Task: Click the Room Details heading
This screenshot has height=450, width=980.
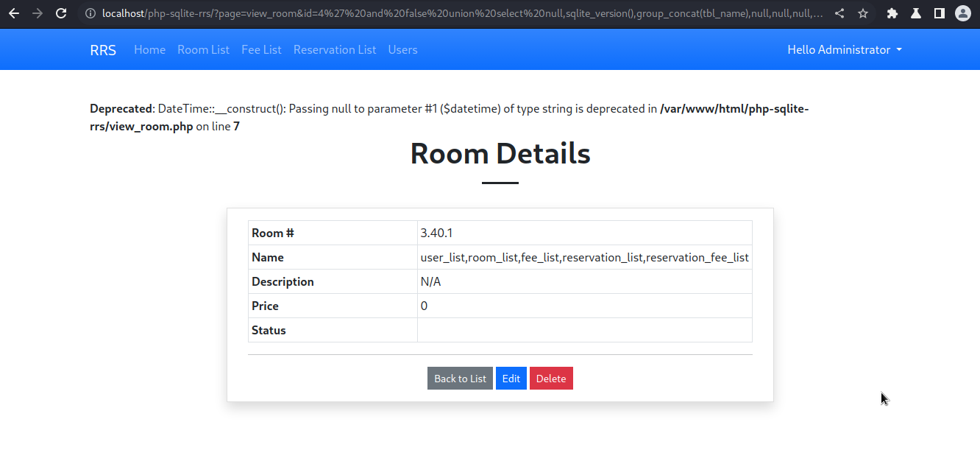Action: 500,153
